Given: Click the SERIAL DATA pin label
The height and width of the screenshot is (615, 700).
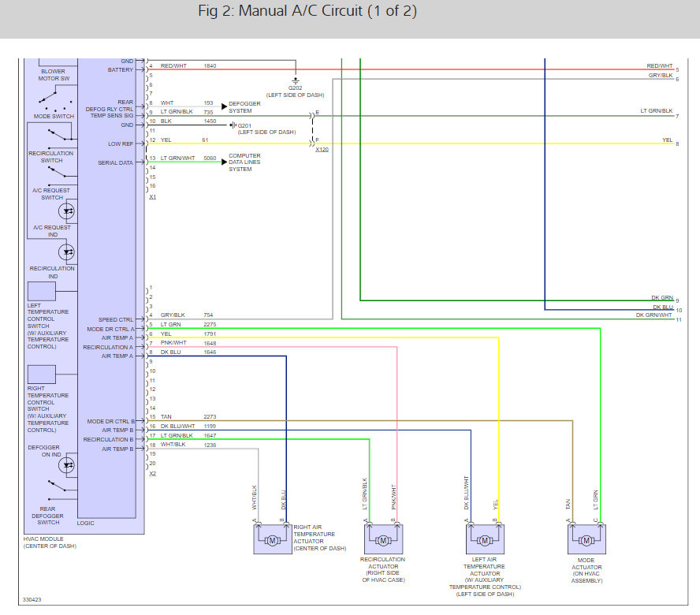Looking at the screenshot, I should (x=116, y=162).
